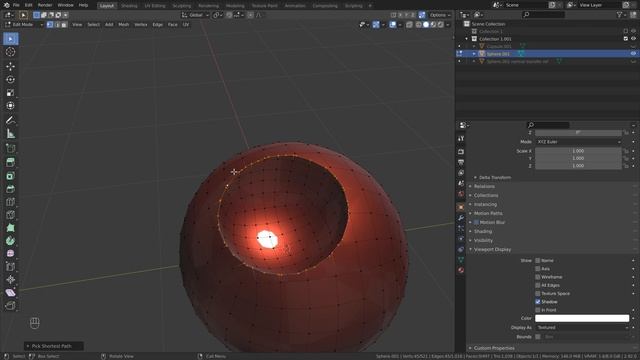The image size is (640, 360).
Task: Select the Edge Slide tool
Action: pos(11,267)
